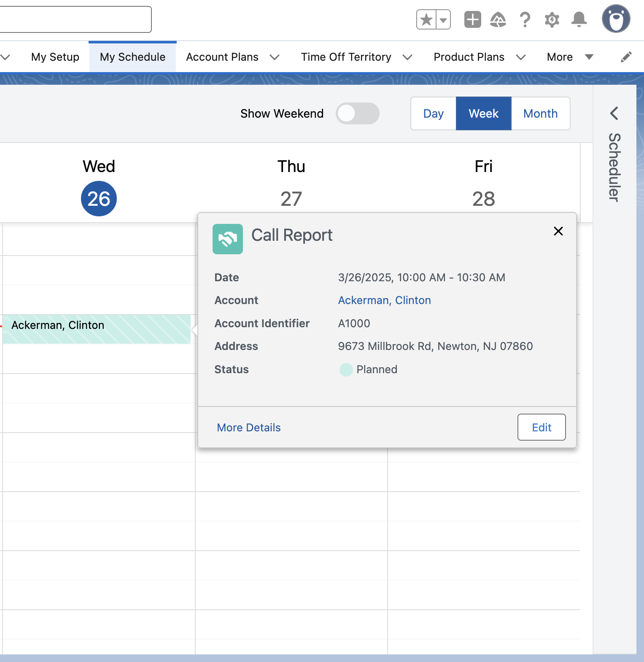This screenshot has height=662, width=644.
Task: Click the help question mark icon
Action: coord(525,20)
